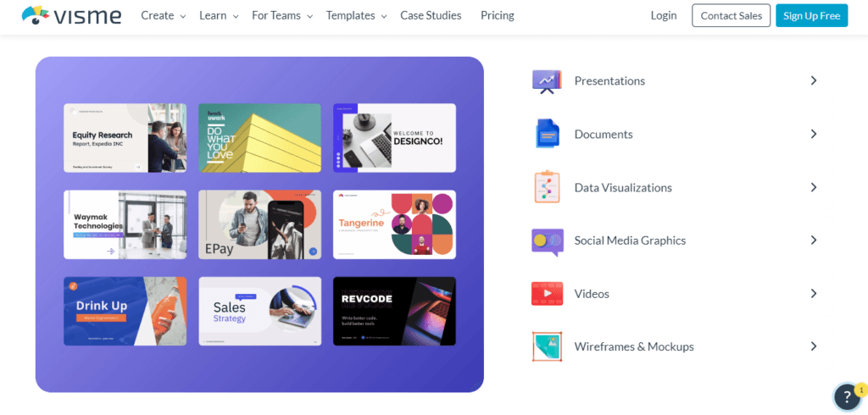Screen dimensions: 868x415
Task: Open the REVCODE template thumbnail
Action: pos(395,312)
